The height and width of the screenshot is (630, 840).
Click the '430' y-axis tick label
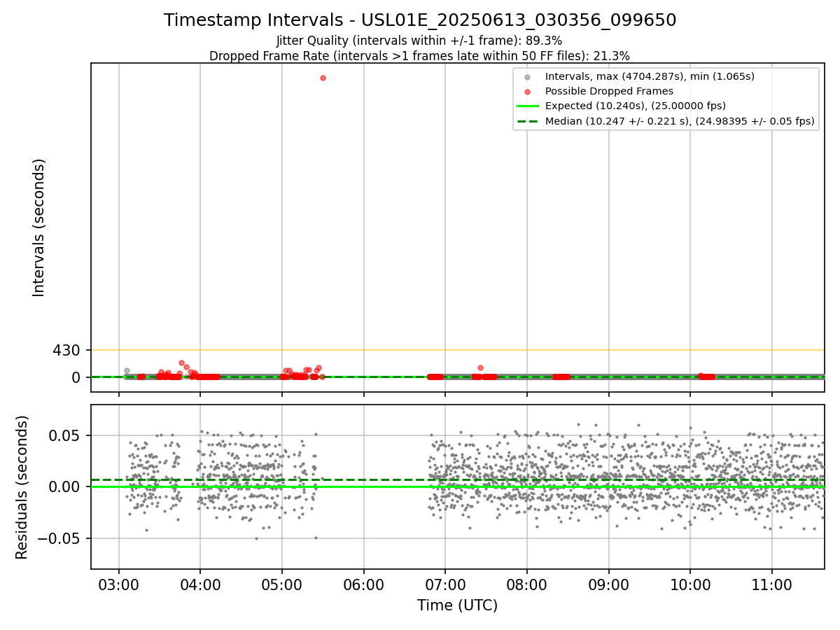tap(67, 350)
